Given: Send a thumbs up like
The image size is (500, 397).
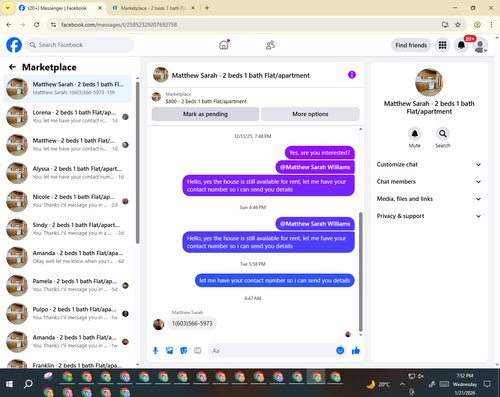Looking at the screenshot, I should coord(356,350).
